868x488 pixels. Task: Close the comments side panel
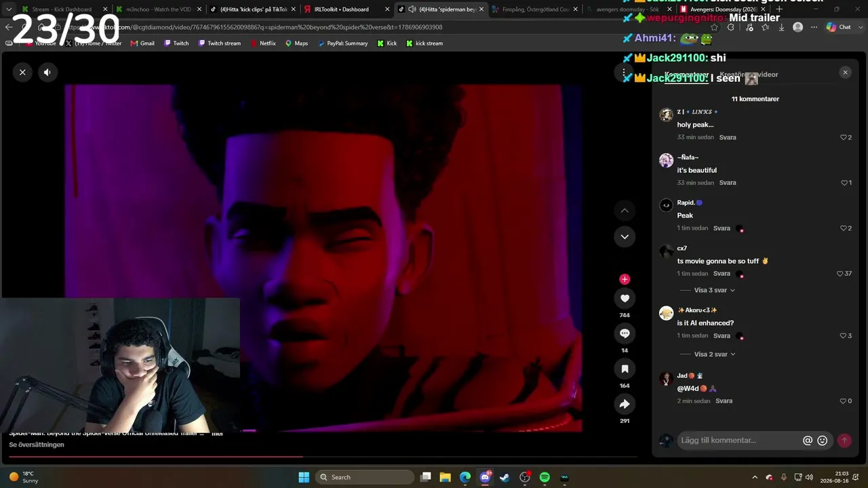tap(845, 73)
